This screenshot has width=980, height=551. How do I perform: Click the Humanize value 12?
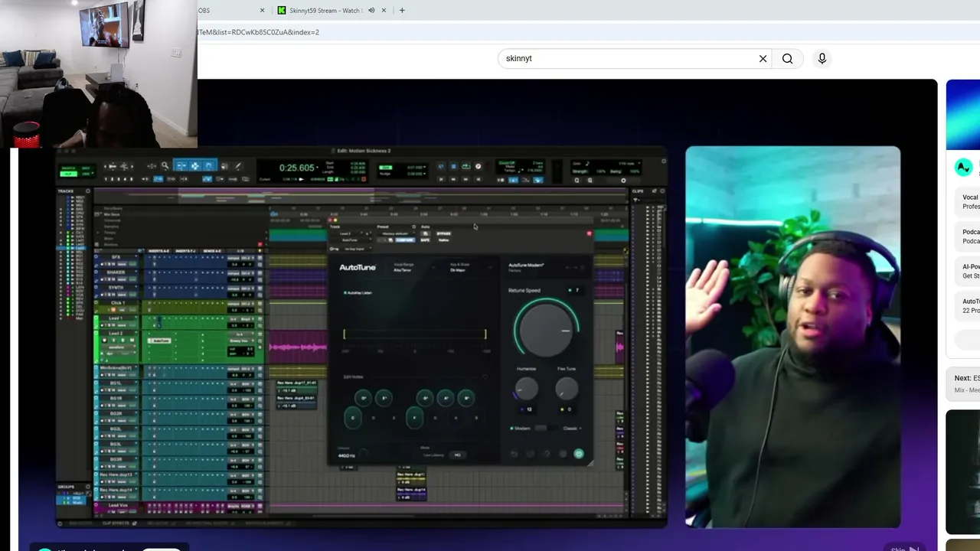click(x=529, y=409)
